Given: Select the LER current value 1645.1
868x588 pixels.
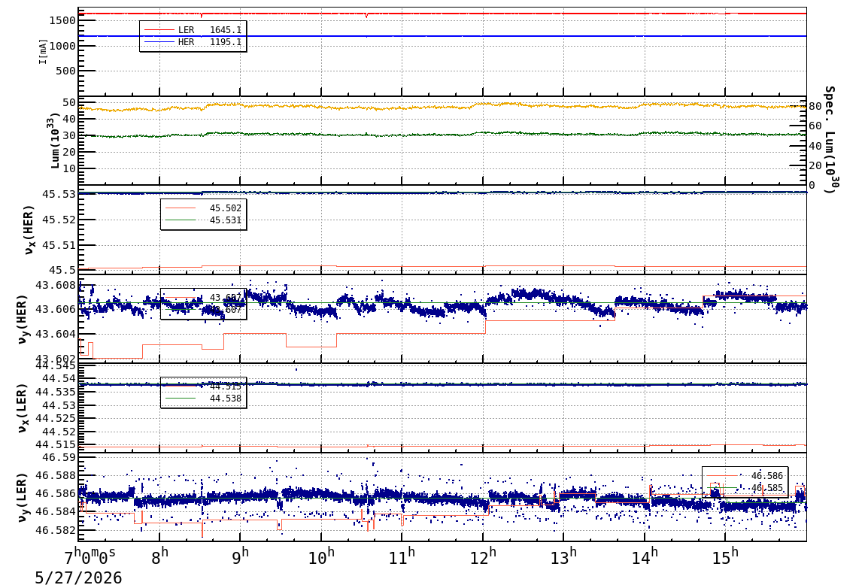Looking at the screenshot, I should 226,30.
